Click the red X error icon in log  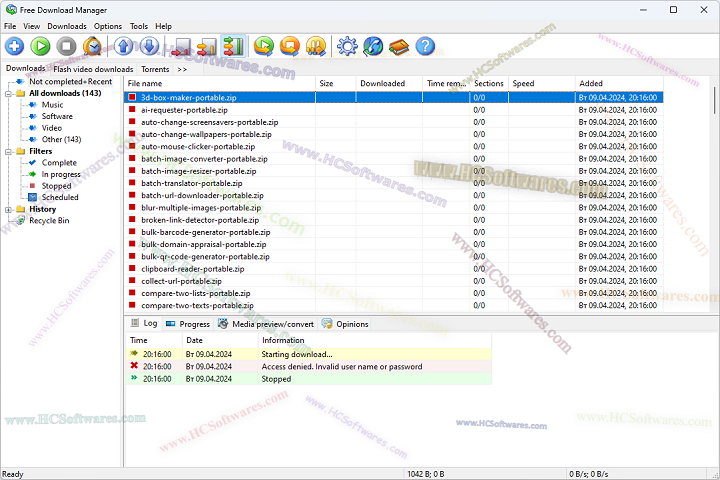[x=134, y=366]
